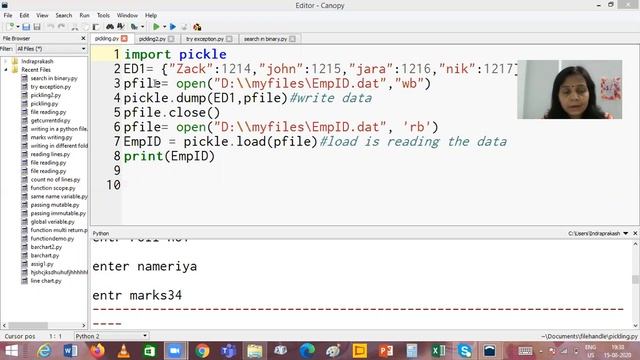The width and height of the screenshot is (640, 360).
Task: Select barchart2.py in Recent Files
Action: [x=46, y=247]
